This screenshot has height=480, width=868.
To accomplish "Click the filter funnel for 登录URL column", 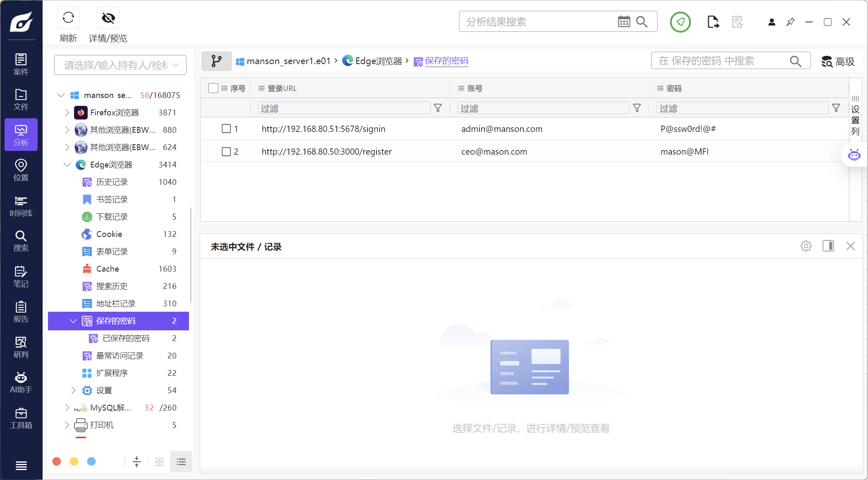I will pos(438,108).
